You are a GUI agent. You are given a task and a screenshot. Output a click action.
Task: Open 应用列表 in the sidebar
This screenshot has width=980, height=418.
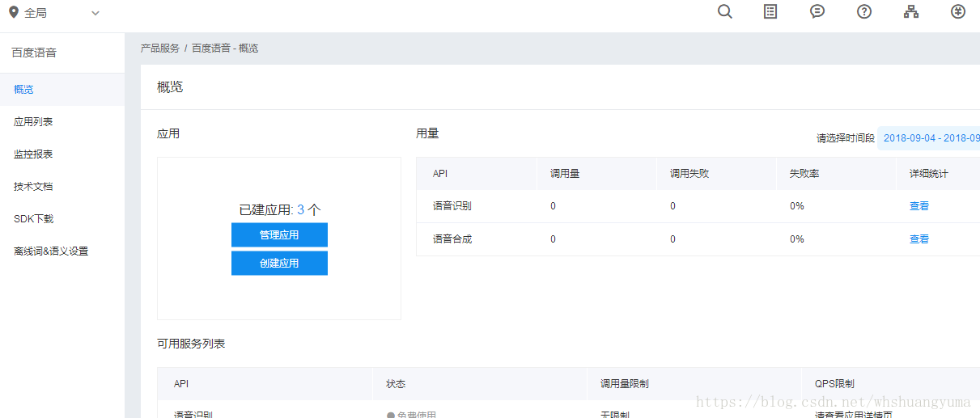[62, 121]
